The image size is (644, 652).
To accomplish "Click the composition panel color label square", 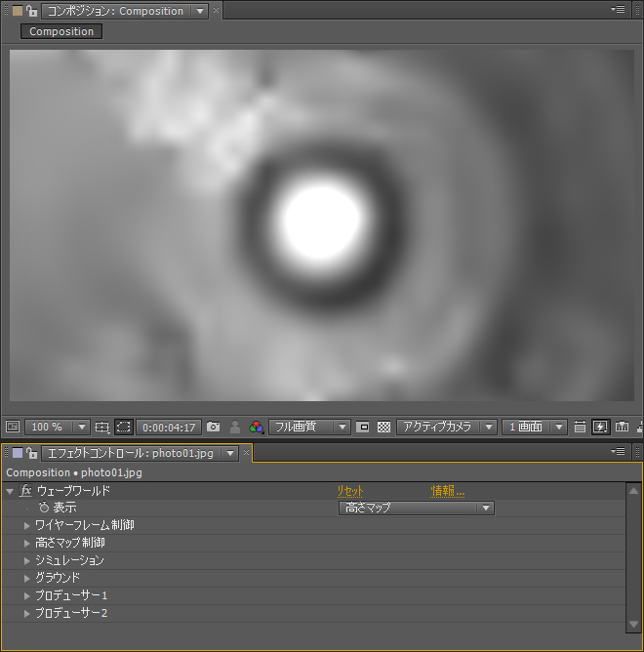I will tap(17, 11).
